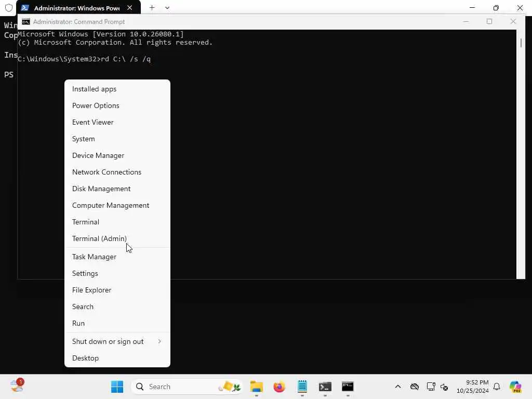Click the admin shield icon in Terminal
The image size is (532, 399).
pos(8,7)
